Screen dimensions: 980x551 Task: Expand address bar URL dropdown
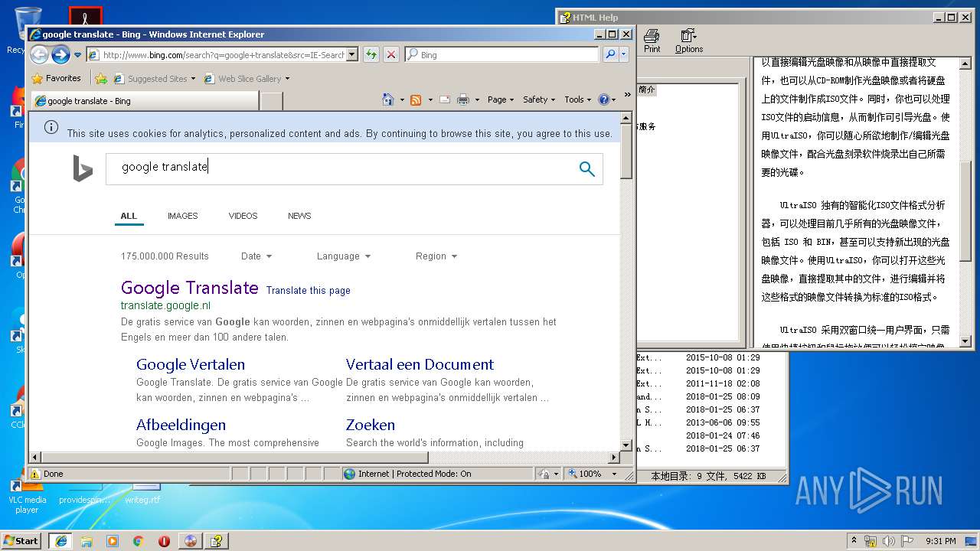pos(352,54)
